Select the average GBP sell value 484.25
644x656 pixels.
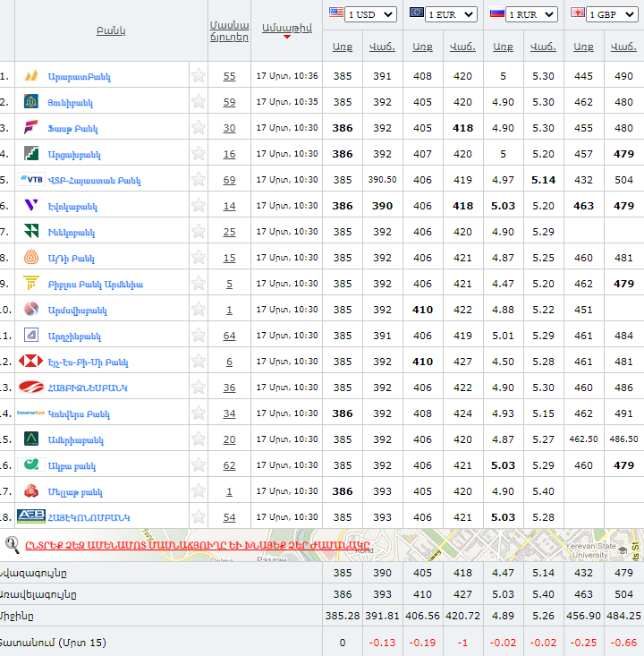point(623,616)
